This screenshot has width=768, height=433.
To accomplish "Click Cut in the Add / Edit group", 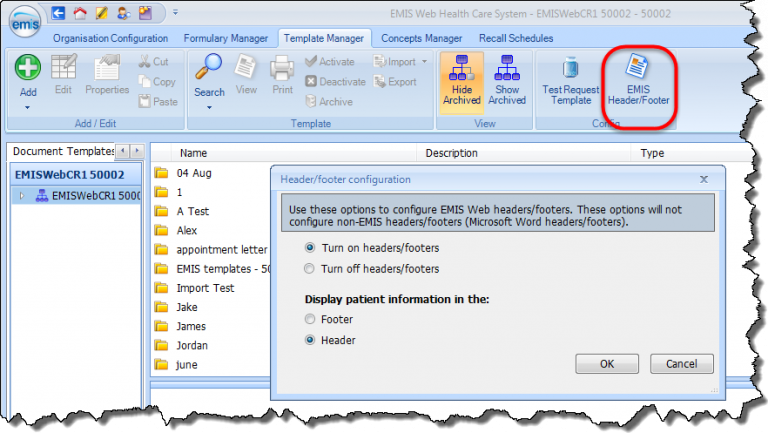I will (154, 62).
